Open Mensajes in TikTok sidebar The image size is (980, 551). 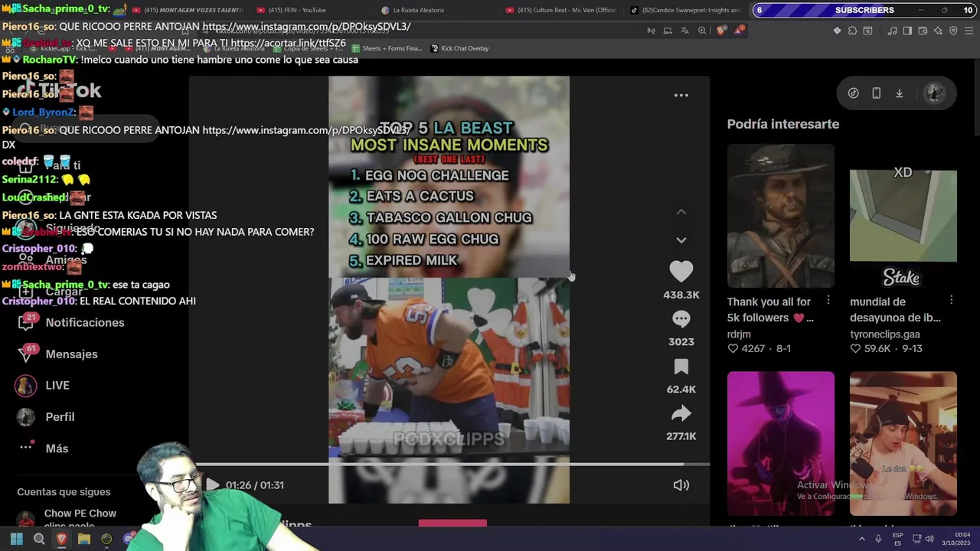point(71,354)
